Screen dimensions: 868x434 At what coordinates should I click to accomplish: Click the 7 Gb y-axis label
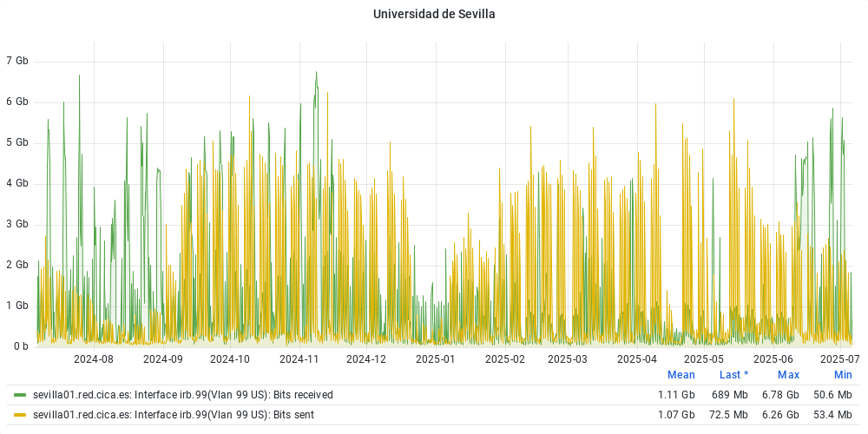click(x=17, y=61)
